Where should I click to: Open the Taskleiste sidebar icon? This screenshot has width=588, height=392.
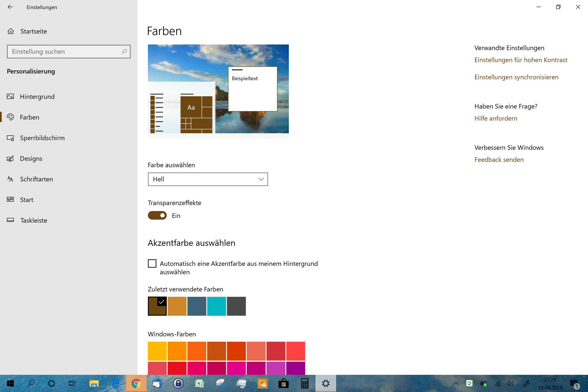[x=10, y=220]
